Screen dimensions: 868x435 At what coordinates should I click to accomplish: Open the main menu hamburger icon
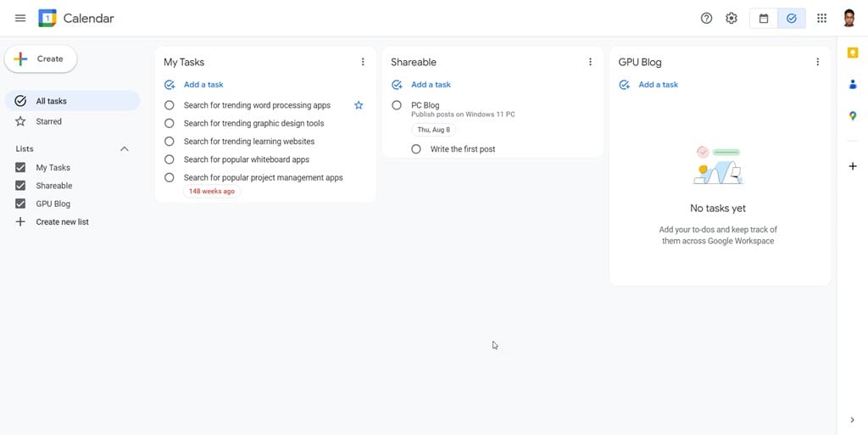click(20, 19)
